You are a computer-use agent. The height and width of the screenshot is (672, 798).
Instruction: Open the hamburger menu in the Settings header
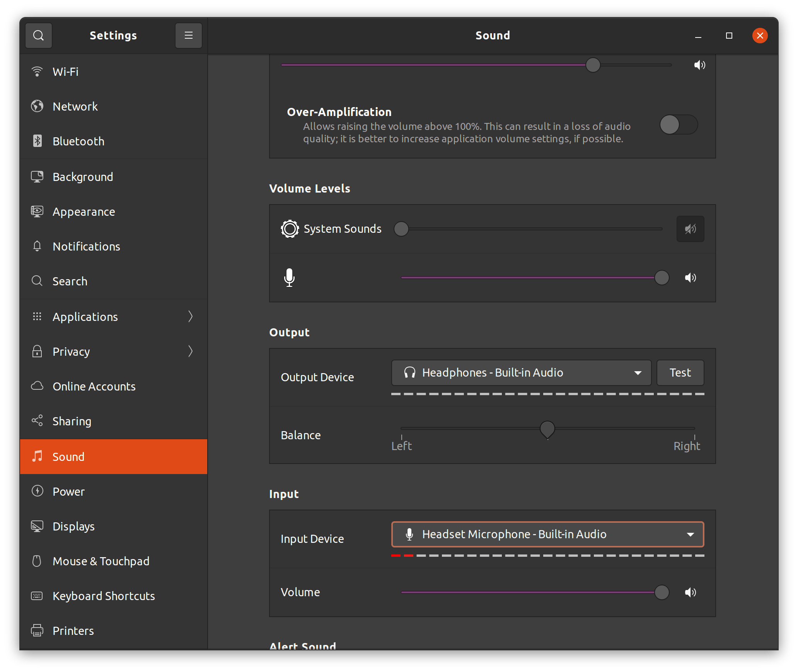[188, 35]
